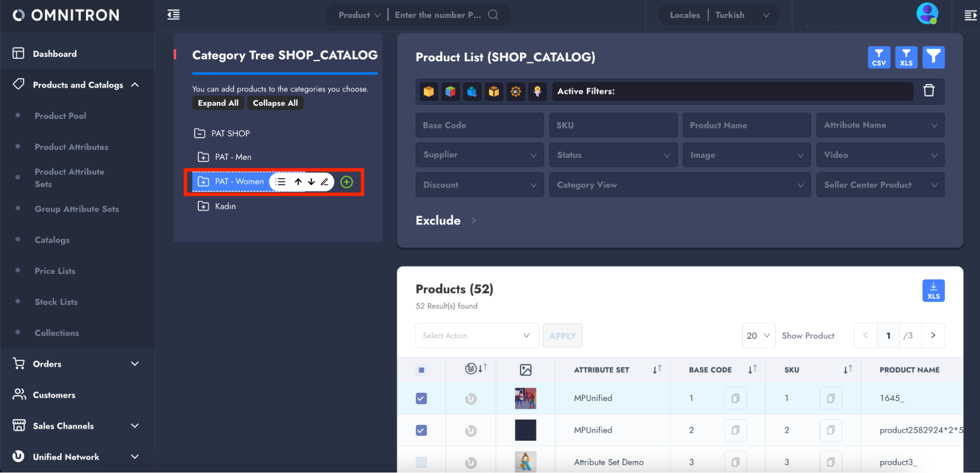The image size is (980, 473).
Task: Move PAT - Women category up
Action: 298,182
